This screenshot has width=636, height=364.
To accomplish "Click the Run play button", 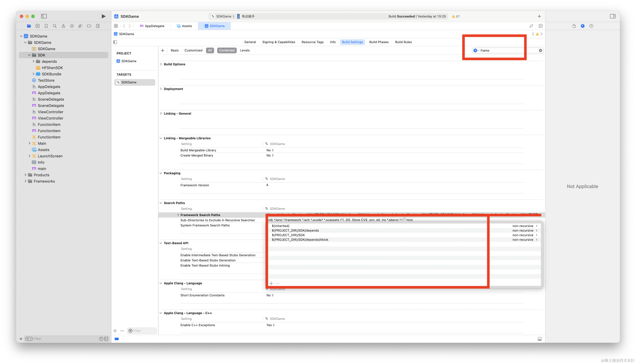I will point(103,16).
